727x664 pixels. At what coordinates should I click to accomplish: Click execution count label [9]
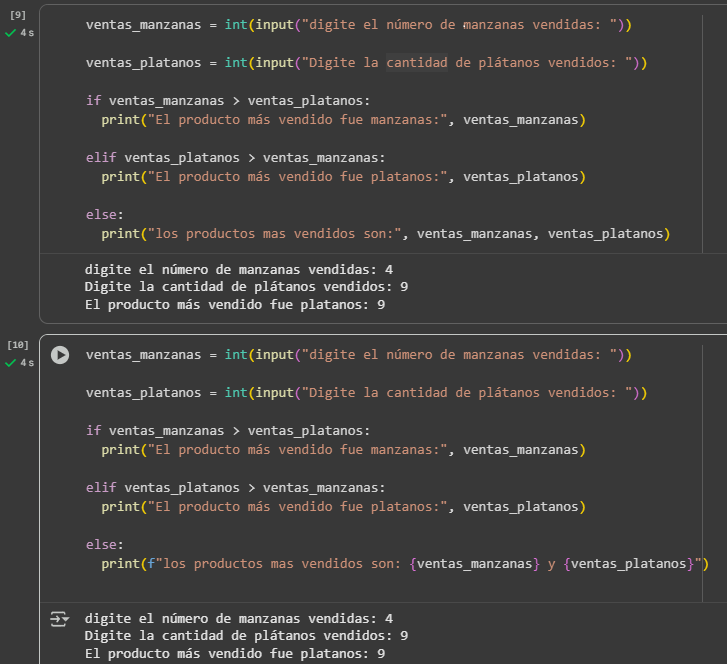pos(18,15)
